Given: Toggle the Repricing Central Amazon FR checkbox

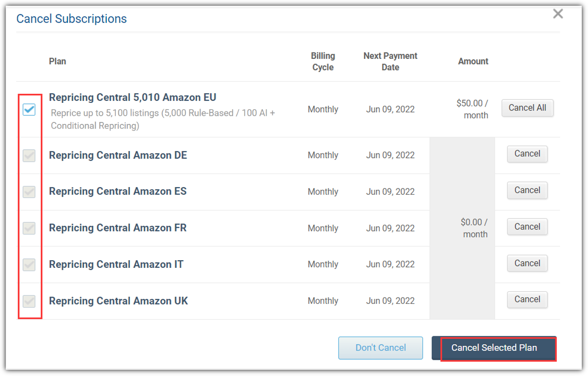Looking at the screenshot, I should (29, 228).
